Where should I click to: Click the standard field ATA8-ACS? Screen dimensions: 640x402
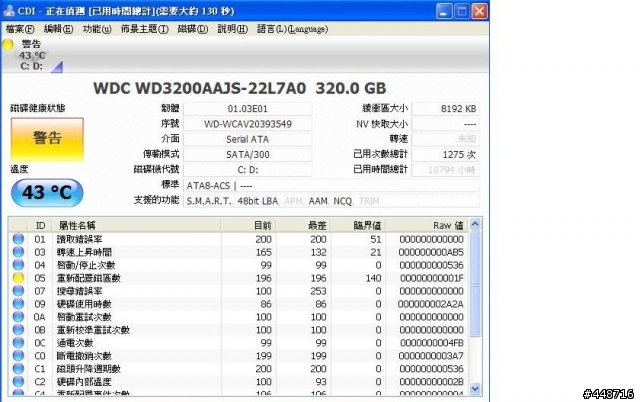pyautogui.click(x=331, y=186)
